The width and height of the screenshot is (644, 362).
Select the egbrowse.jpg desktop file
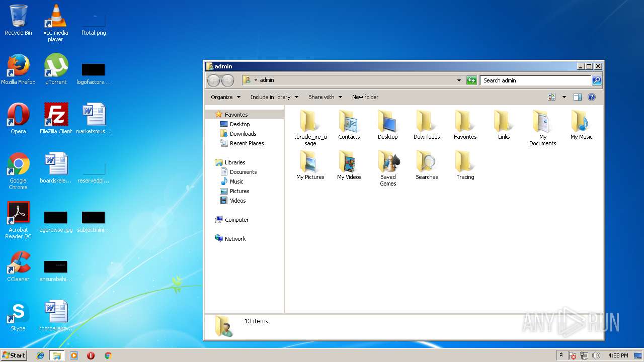click(x=55, y=221)
